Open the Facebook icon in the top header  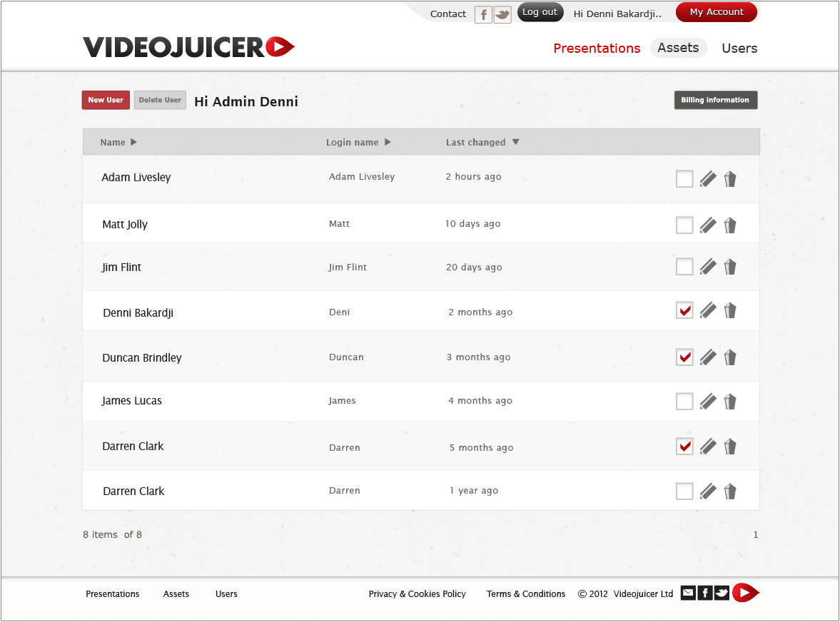[x=483, y=14]
